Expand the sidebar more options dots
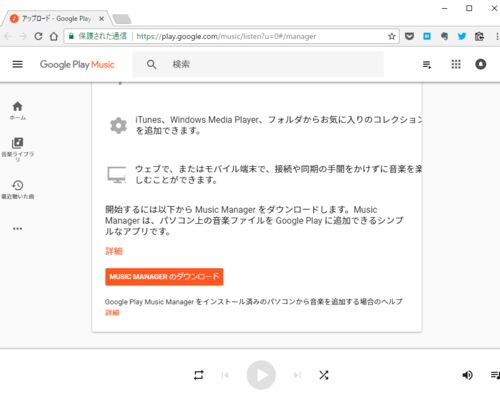This screenshot has width=500, height=397. [x=17, y=229]
